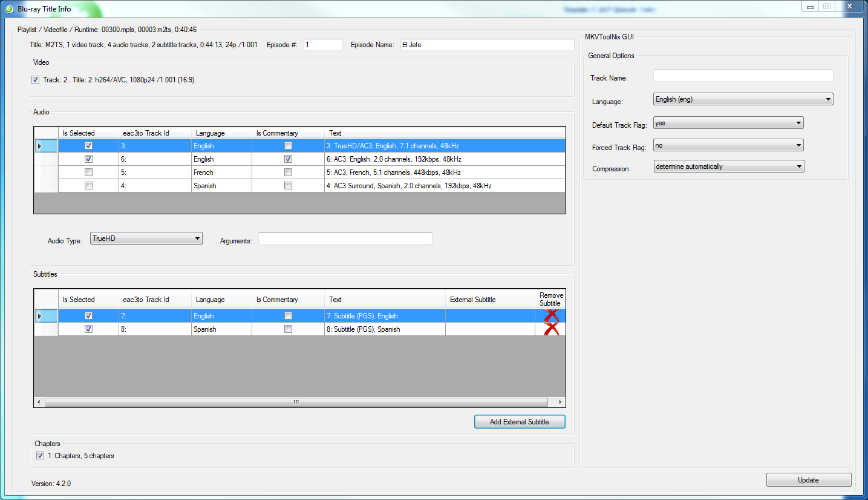Mark Spanish audio track as commentary

click(288, 186)
